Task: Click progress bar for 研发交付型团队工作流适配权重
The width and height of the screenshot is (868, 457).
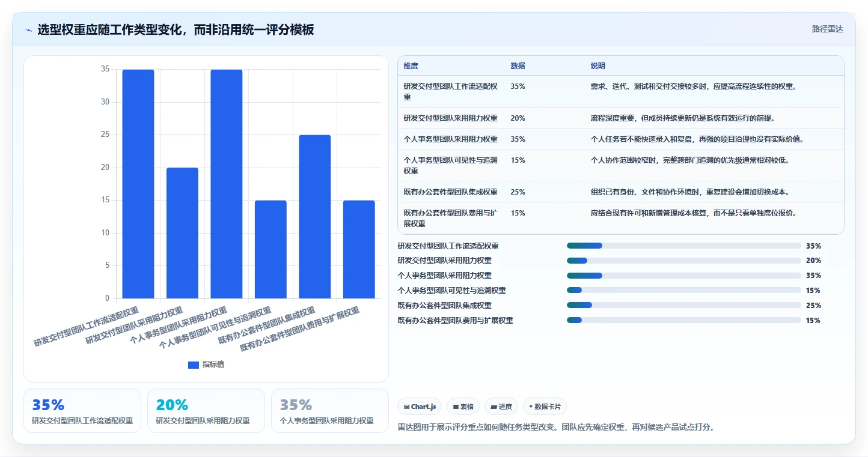Action: 684,246
